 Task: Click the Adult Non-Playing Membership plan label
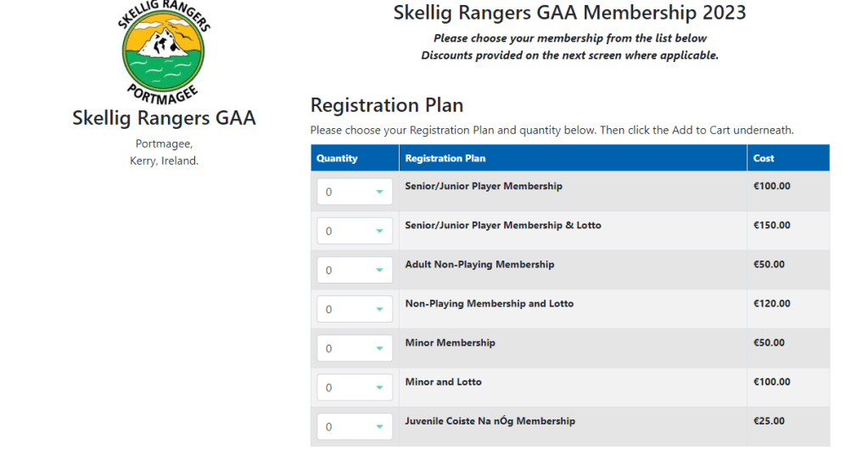click(x=479, y=264)
